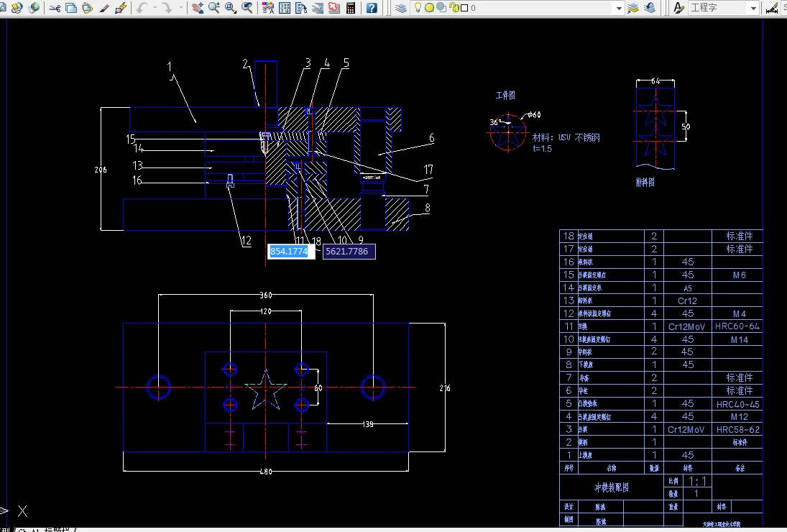Toggle the lock on layer 0
The image size is (787, 532).
[454, 9]
